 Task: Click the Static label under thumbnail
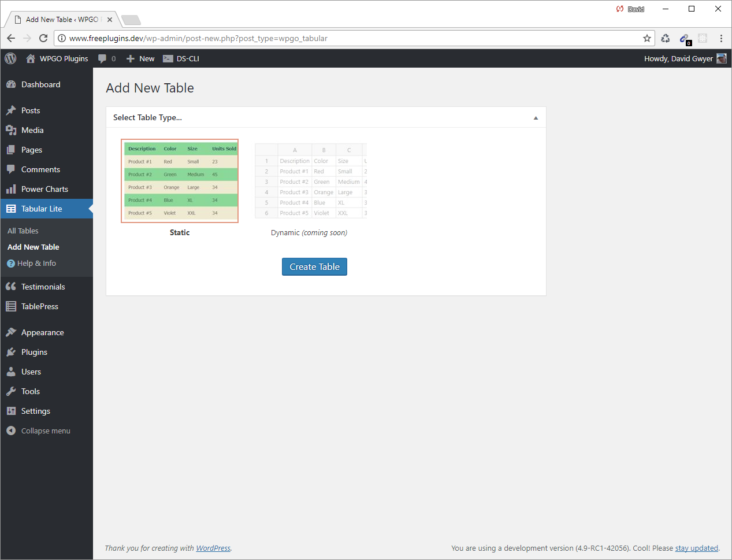tap(180, 232)
